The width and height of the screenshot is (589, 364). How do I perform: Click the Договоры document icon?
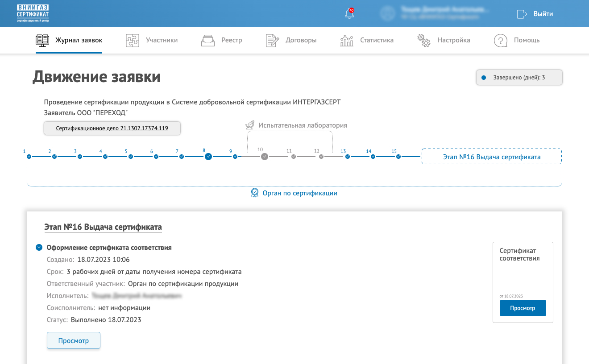click(x=272, y=40)
